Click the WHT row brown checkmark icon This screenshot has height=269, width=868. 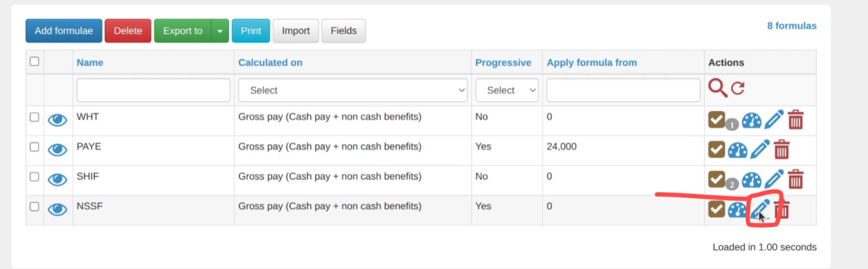717,119
